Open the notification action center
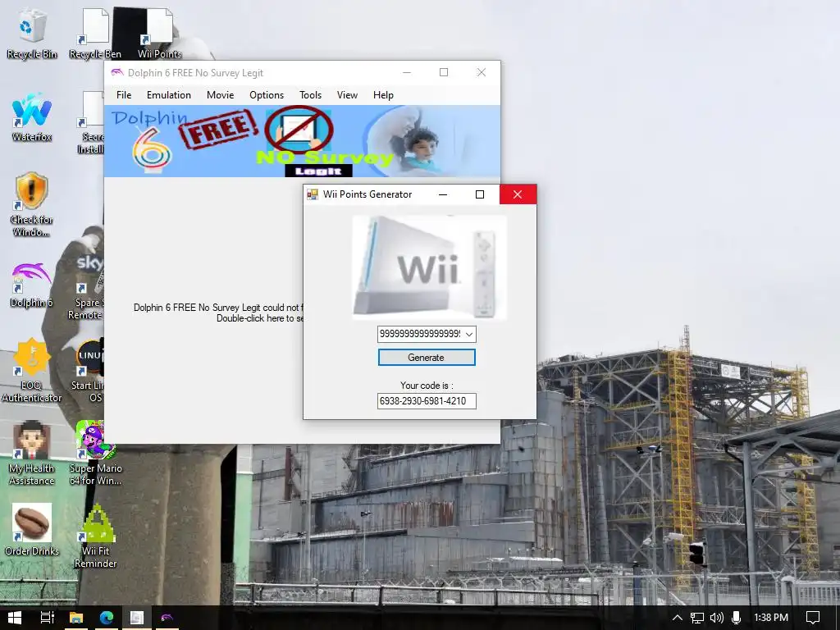840x630 pixels. tap(813, 618)
